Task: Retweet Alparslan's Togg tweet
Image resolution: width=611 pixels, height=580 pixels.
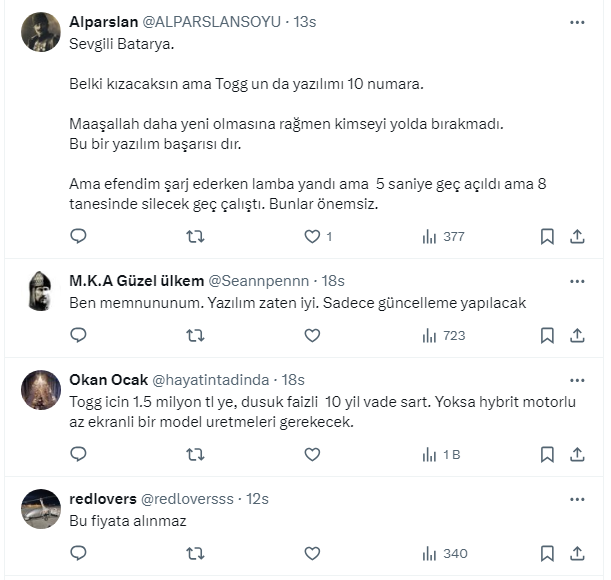Action: [196, 237]
